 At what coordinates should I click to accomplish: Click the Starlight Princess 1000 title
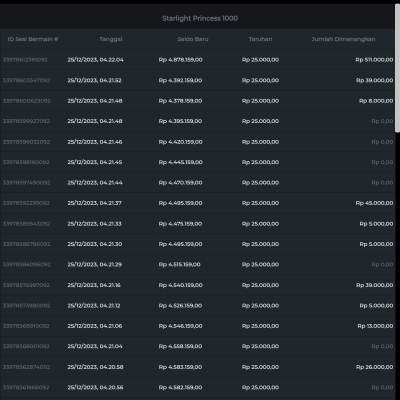[x=200, y=18]
